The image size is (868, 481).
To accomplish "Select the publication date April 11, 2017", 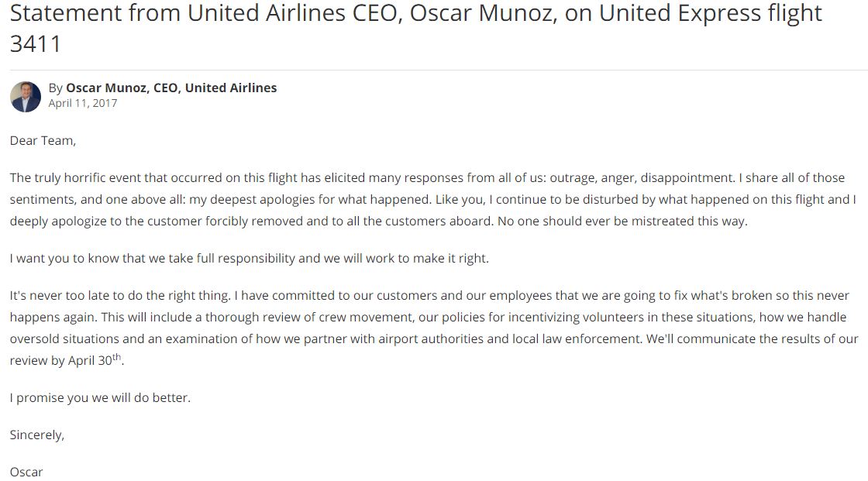I will (82, 104).
